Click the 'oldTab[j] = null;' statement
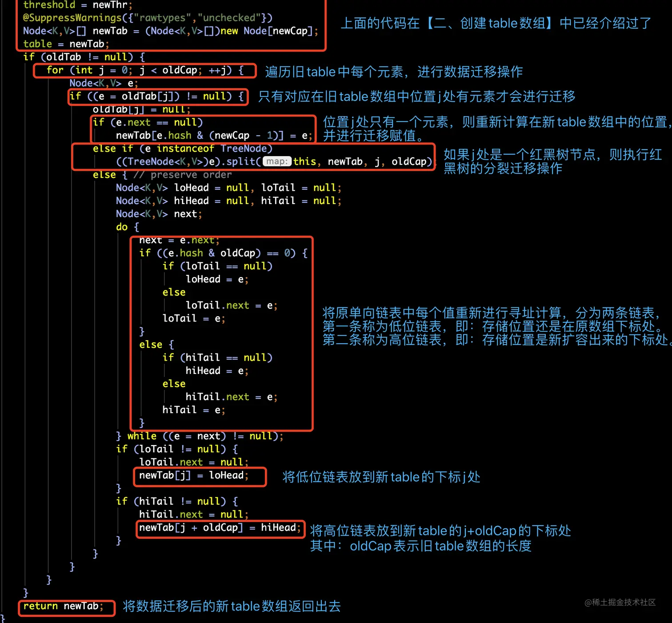 (x=142, y=109)
